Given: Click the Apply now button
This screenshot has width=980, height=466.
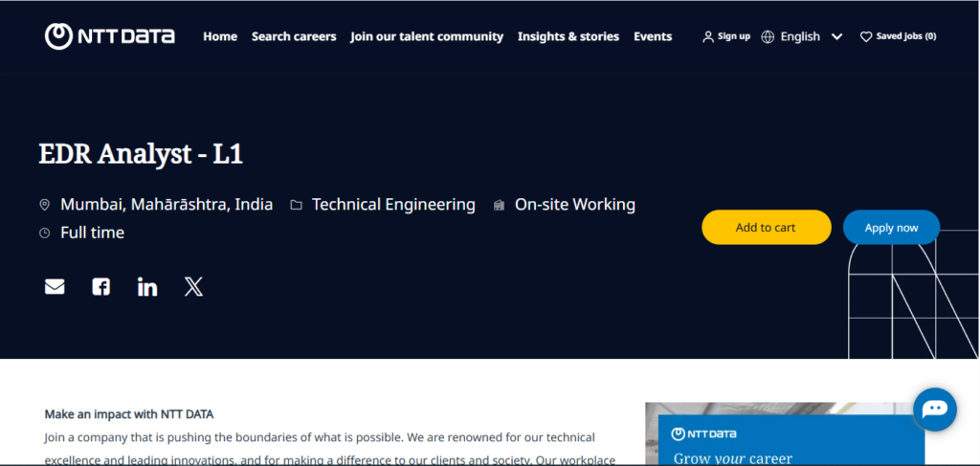Looking at the screenshot, I should 891,228.
